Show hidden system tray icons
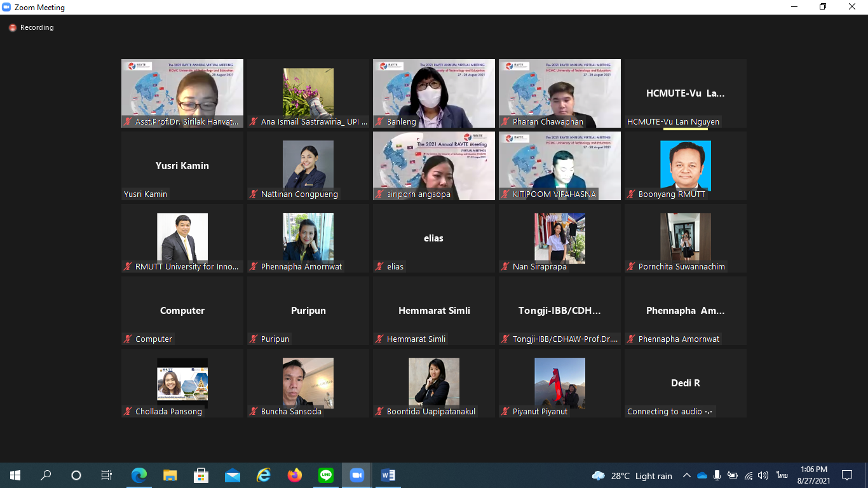The width and height of the screenshot is (868, 488). click(686, 475)
